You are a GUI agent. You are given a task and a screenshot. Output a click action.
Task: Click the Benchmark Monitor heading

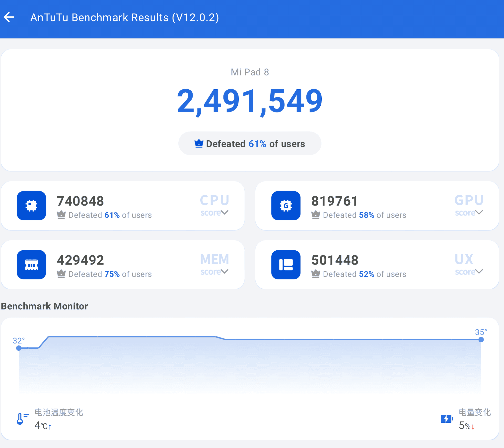[44, 306]
